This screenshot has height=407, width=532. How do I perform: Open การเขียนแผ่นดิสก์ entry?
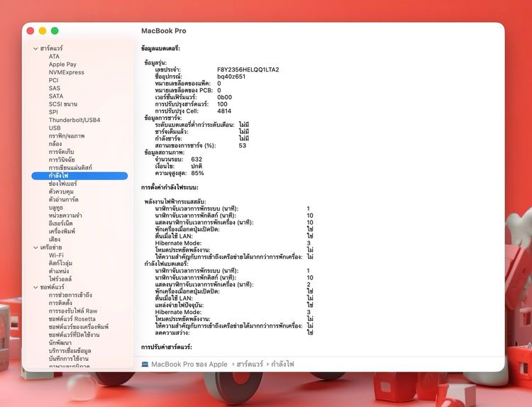70,168
